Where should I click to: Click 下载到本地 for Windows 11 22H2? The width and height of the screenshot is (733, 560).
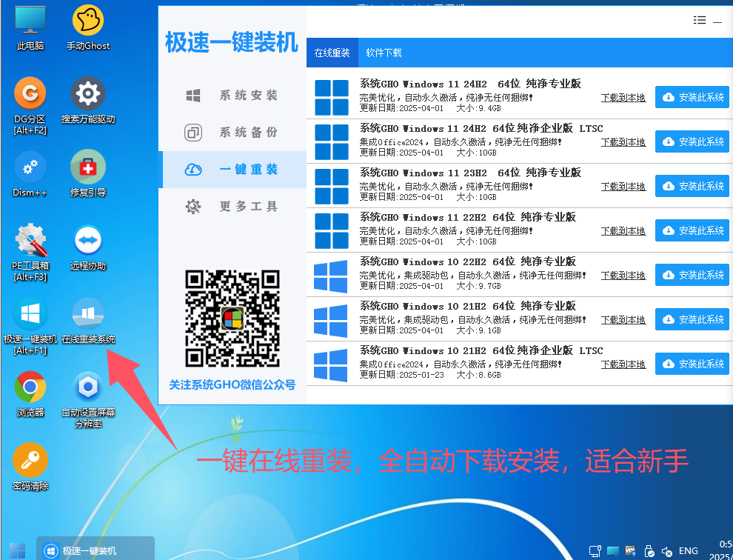pyautogui.click(x=623, y=230)
